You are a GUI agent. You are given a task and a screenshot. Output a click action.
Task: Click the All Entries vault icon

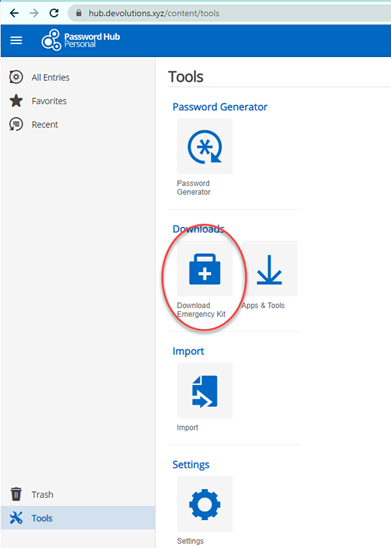tap(16, 77)
